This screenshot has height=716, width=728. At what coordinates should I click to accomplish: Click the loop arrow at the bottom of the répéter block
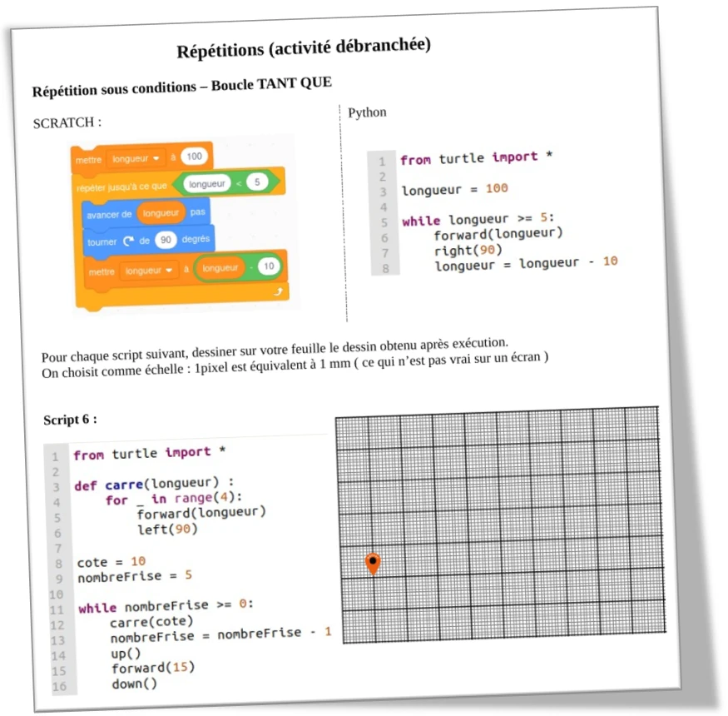[279, 291]
